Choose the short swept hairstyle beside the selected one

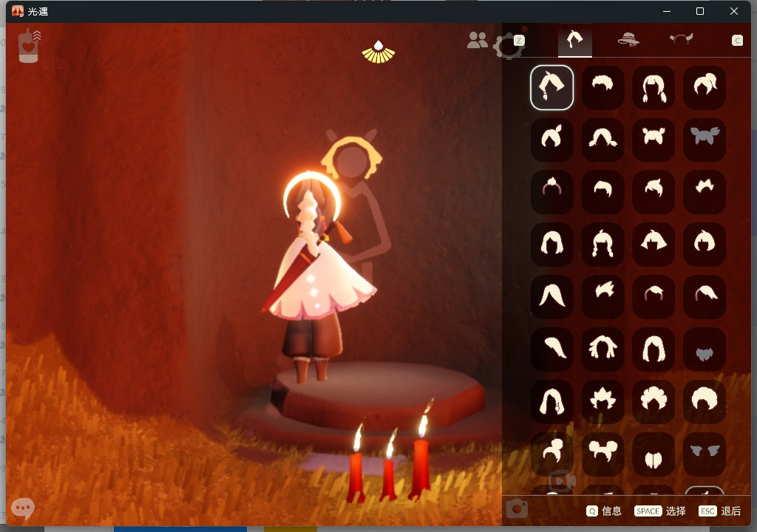tap(602, 88)
